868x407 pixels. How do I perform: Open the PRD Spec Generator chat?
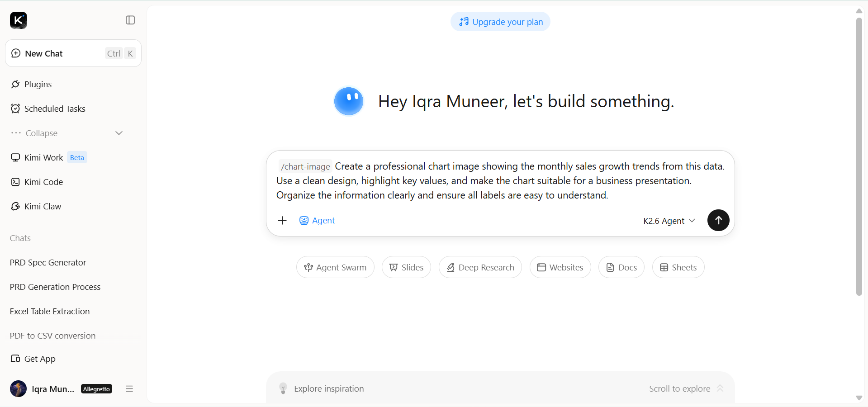click(48, 262)
